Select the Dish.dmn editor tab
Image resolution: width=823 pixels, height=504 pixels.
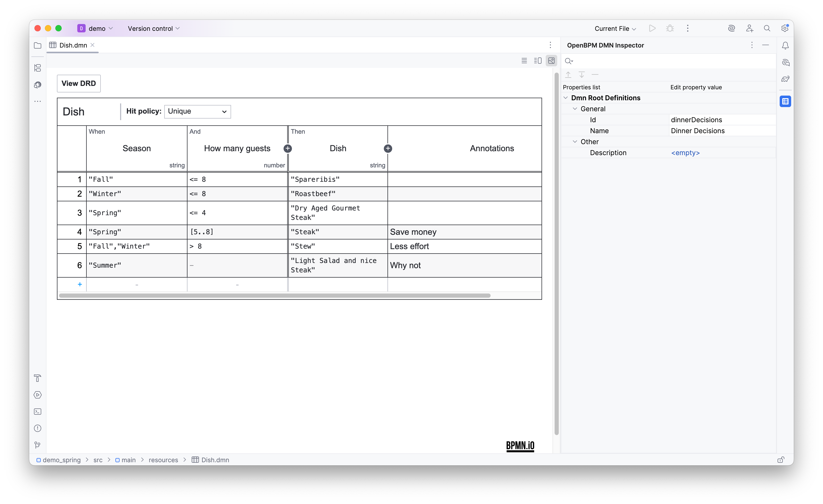(73, 45)
